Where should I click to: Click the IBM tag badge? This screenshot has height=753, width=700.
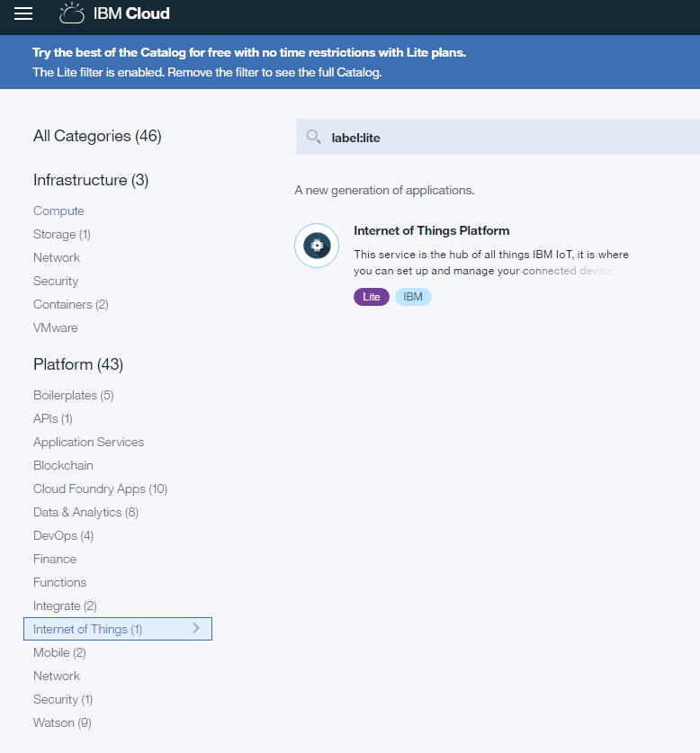413,297
